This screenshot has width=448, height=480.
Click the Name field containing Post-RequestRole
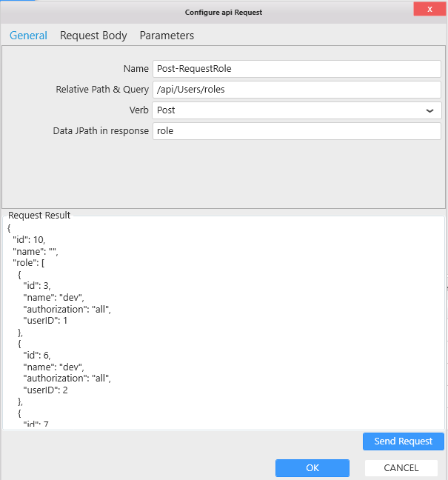click(x=296, y=69)
